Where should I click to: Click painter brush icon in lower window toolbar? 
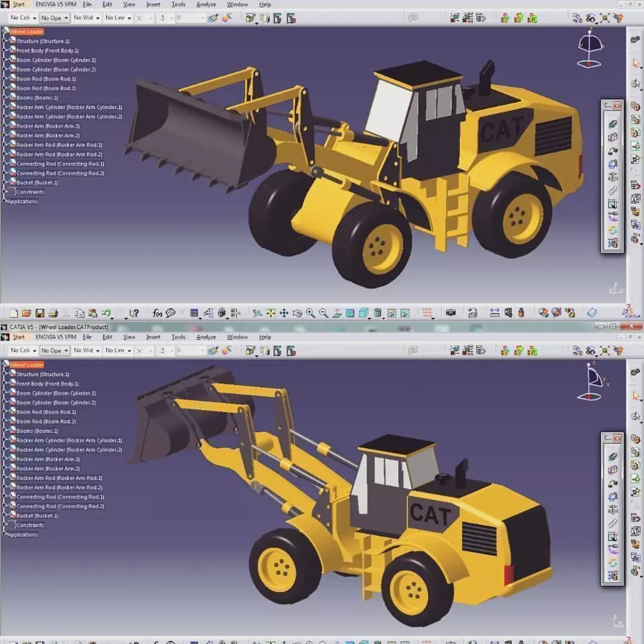coord(213,351)
